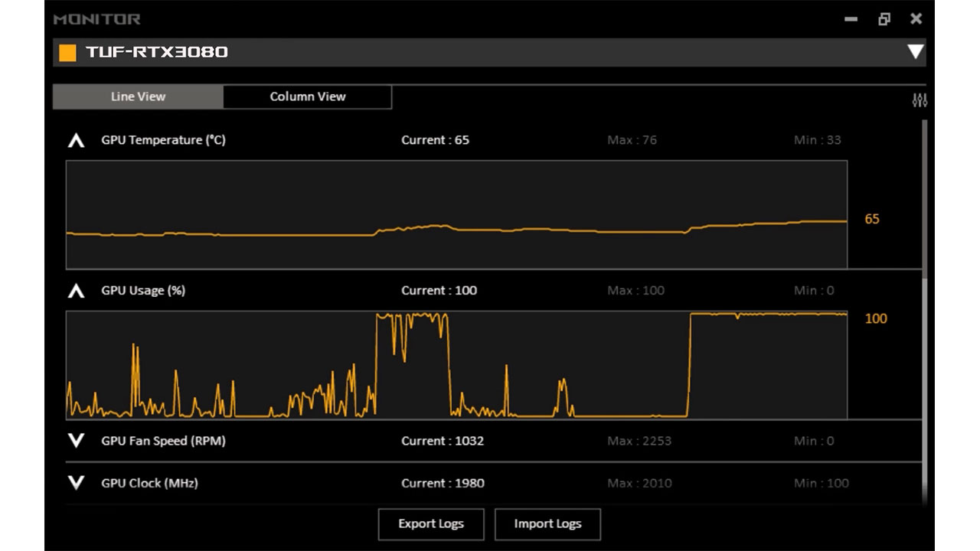Collapse the GPU Usage graph
Screen dimensions: 980x551
point(76,291)
